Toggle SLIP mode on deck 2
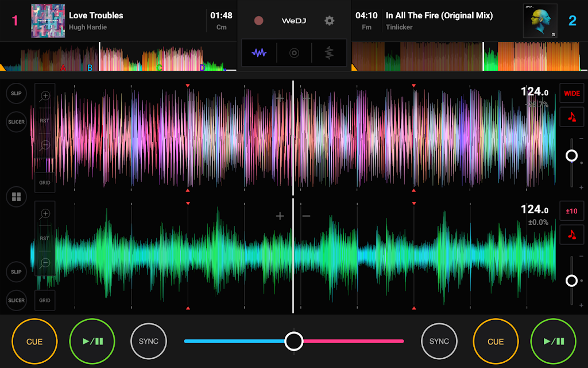Screen dimensions: 588x368 coord(16,271)
